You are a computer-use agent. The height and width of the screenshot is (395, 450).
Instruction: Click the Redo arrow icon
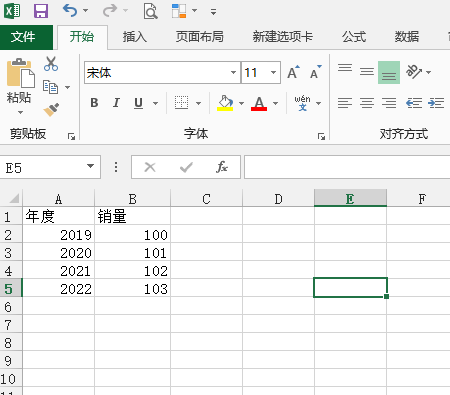click(x=110, y=10)
